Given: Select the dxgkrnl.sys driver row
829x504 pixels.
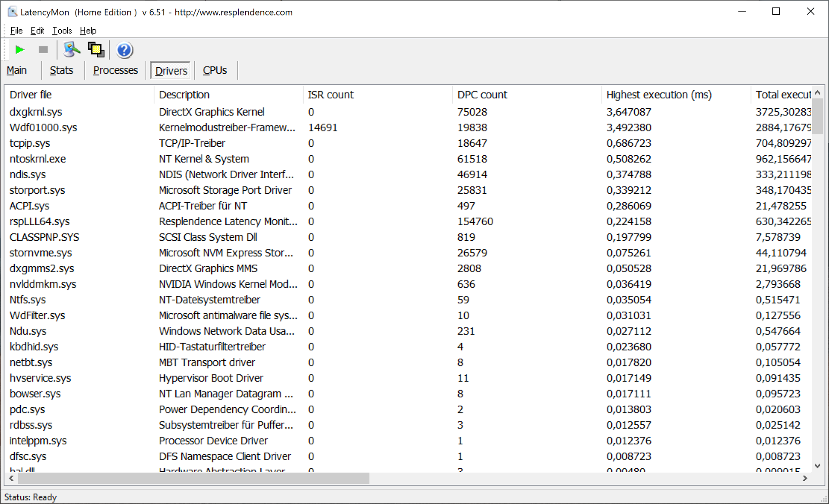Looking at the screenshot, I should (36, 112).
